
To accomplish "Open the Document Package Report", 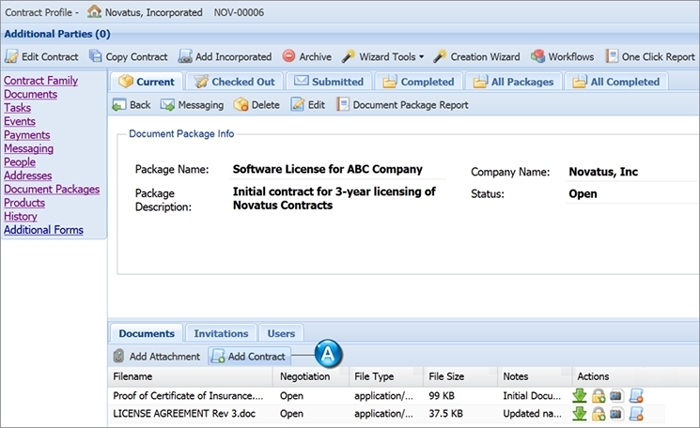I will point(403,105).
